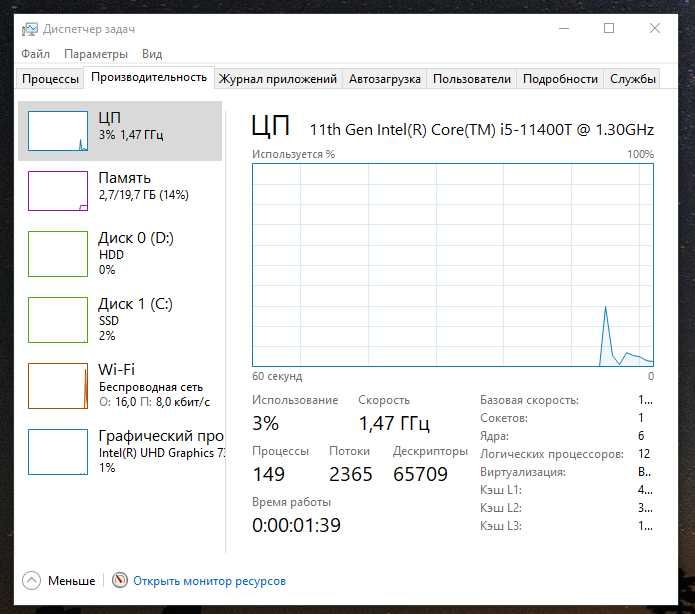The width and height of the screenshot is (695, 614).
Task: Click the Виртуализация label
Action: (x=523, y=472)
